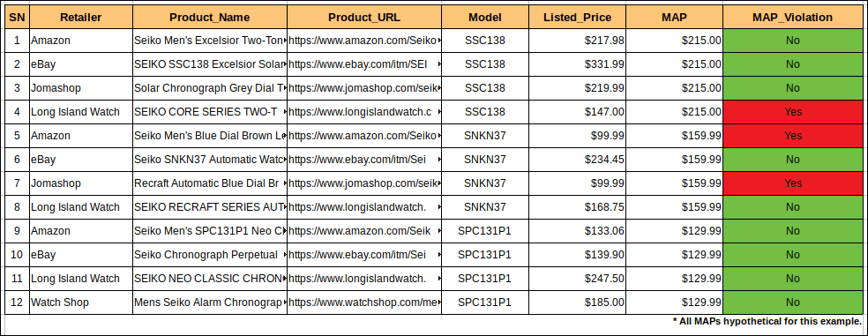The width and height of the screenshot is (868, 336).
Task: Select the MAP $129.99 cell in row 12
Action: tap(674, 302)
